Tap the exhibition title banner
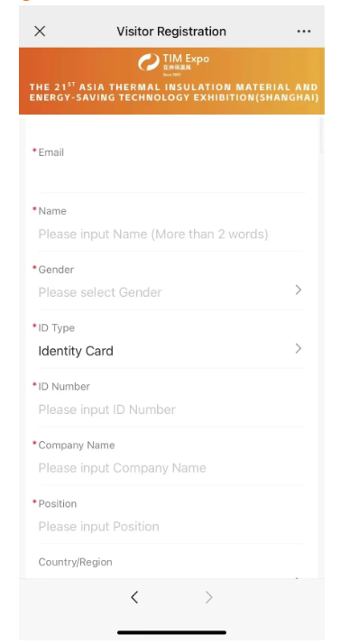The height and width of the screenshot is (644, 349). click(x=174, y=92)
